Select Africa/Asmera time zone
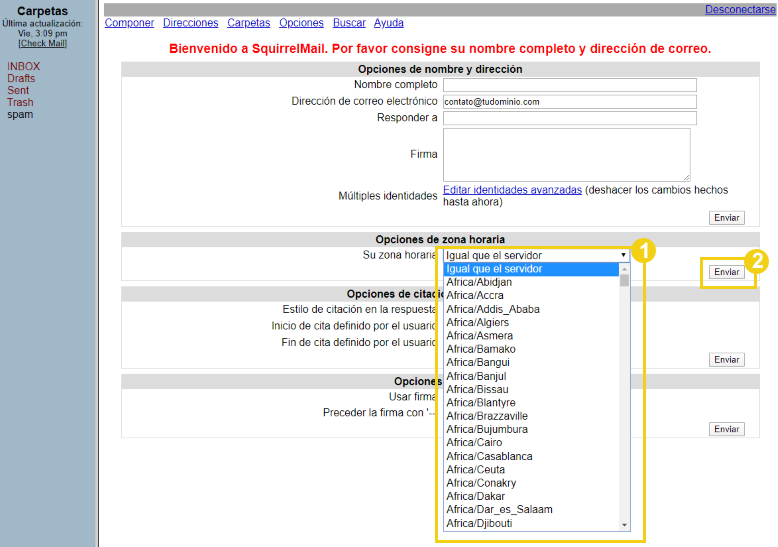The image size is (778, 547). coord(531,336)
